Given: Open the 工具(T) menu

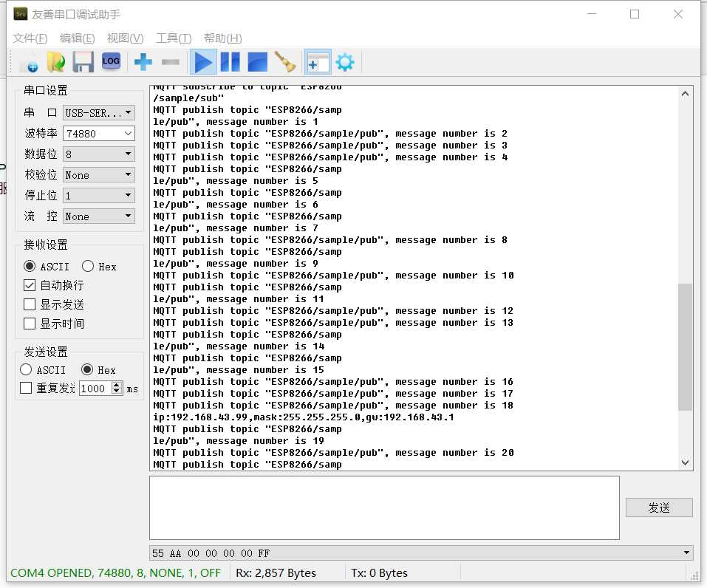Looking at the screenshot, I should click(174, 38).
